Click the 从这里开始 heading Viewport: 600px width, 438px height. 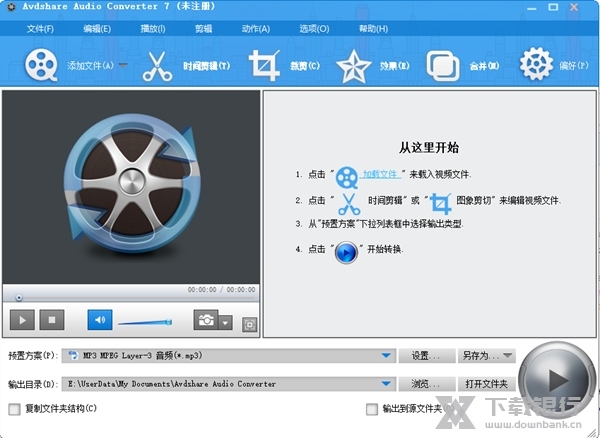(x=429, y=147)
